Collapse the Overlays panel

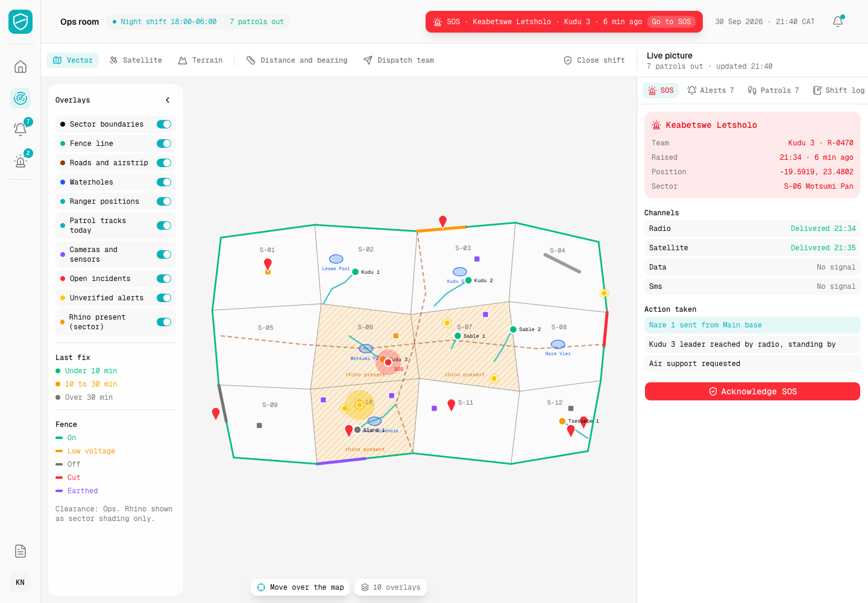click(168, 100)
